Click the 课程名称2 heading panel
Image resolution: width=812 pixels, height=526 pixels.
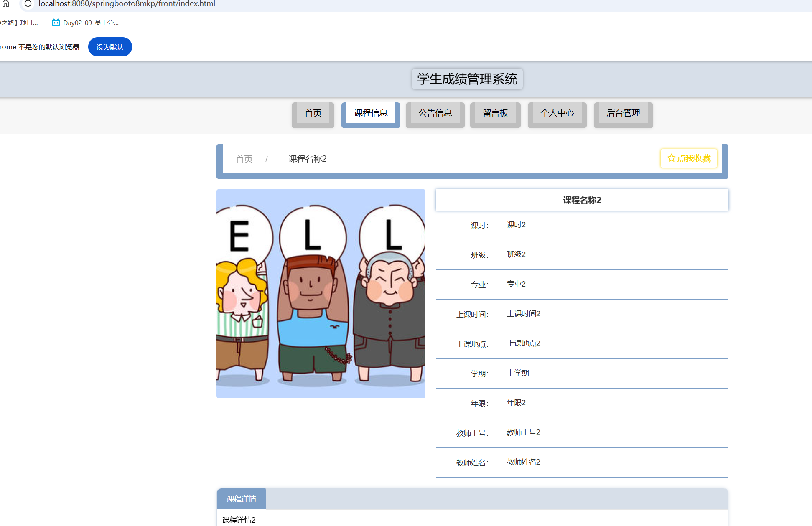tap(582, 200)
